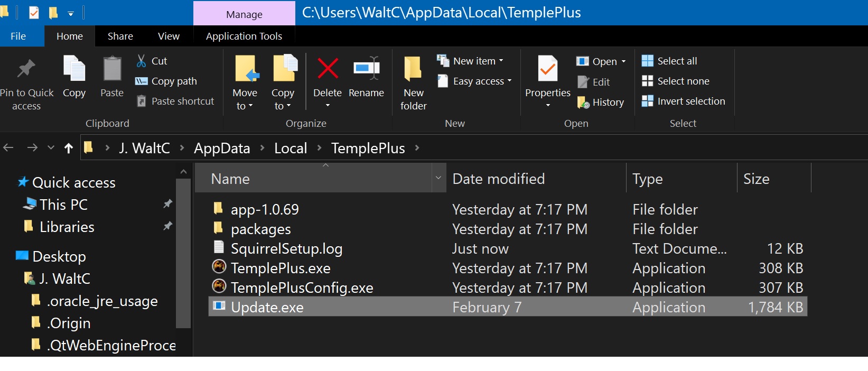
Task: Open the recent locations dropdown arrow
Action: pos(51,147)
